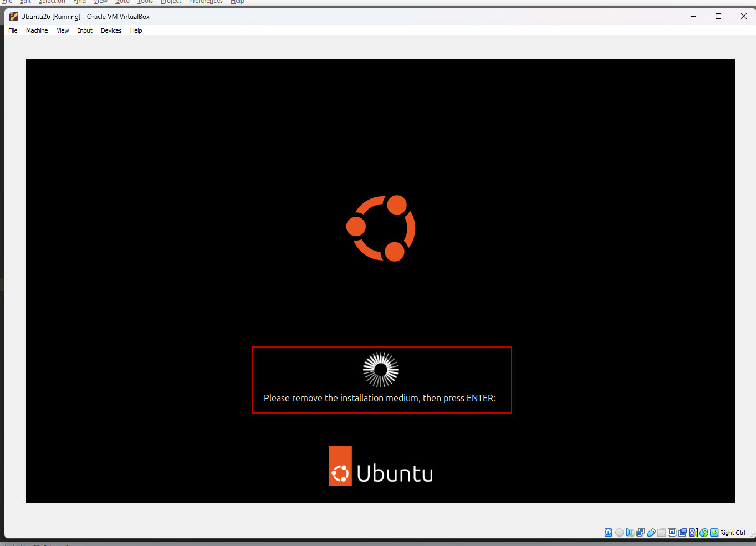Screen dimensions: 756x546
Task: Close the Ubuntu26 VirtualBox window
Action: [744, 16]
